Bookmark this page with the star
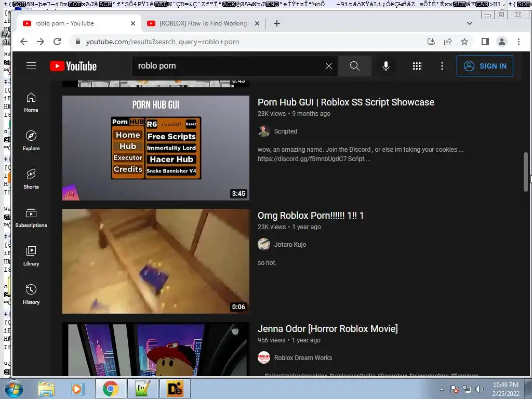532x399 pixels. [x=464, y=42]
